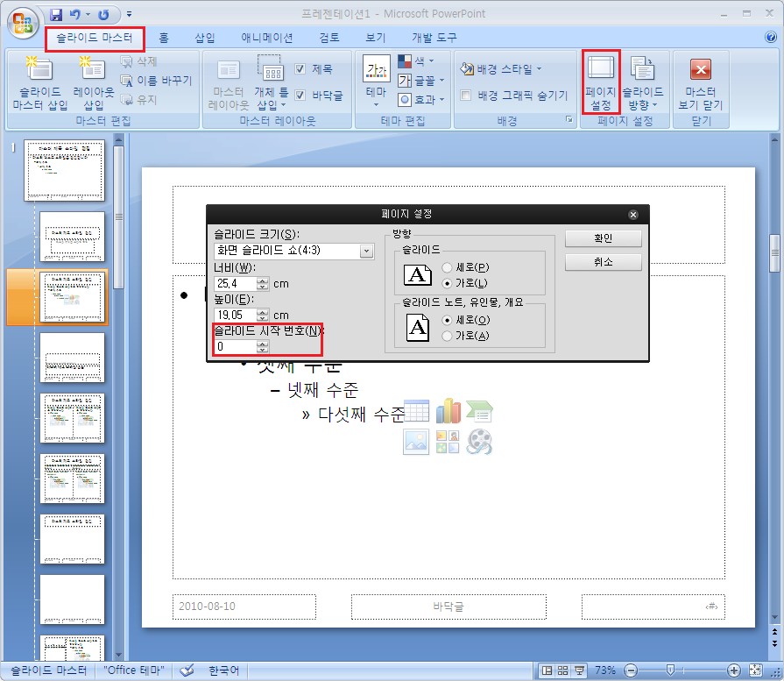Enable 배경 그래픽 숨기기 checkbox
Viewport: 784px width, 681px height.
[465, 95]
